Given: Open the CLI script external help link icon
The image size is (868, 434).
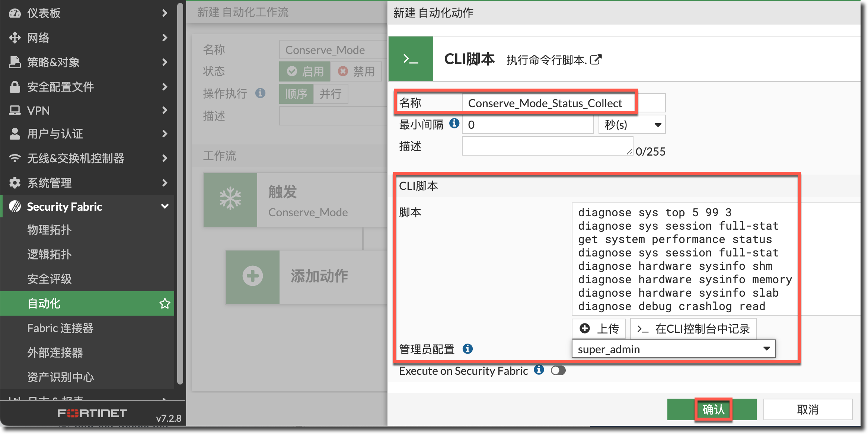Looking at the screenshot, I should pos(596,60).
